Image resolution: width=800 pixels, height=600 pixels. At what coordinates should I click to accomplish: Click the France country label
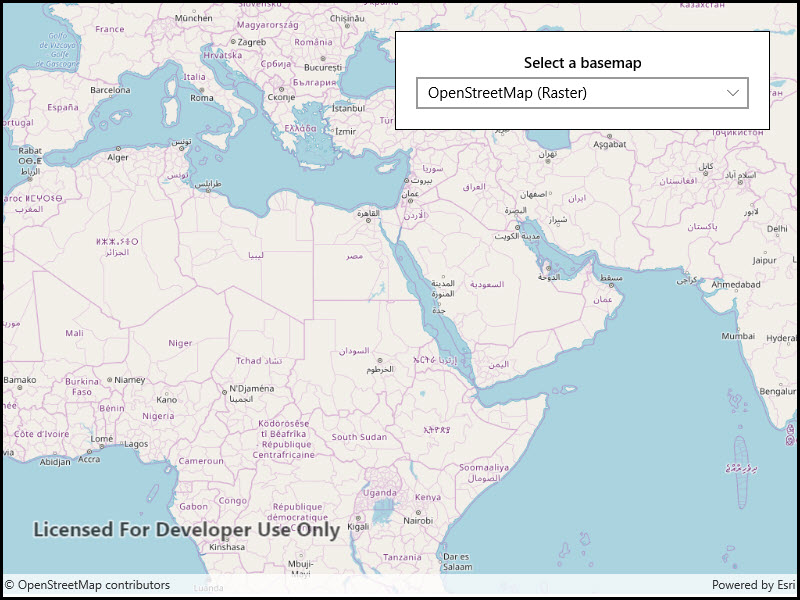(110, 29)
